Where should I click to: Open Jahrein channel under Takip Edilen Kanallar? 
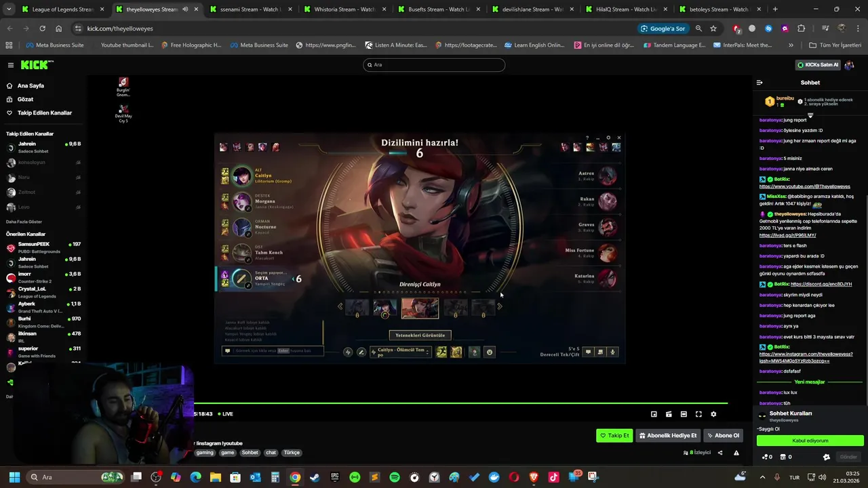43,147
